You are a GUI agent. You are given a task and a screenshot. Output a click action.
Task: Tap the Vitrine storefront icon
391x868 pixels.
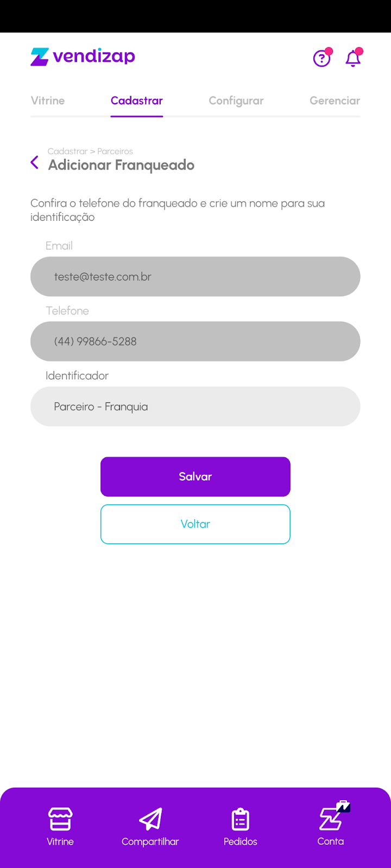(60, 819)
